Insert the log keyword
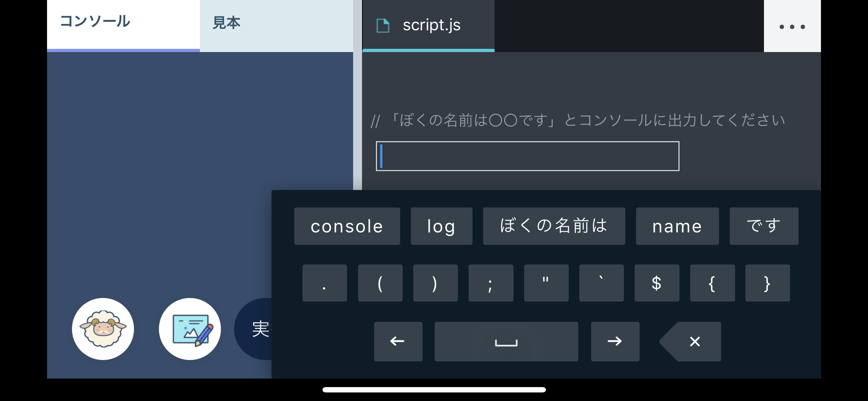 (441, 226)
